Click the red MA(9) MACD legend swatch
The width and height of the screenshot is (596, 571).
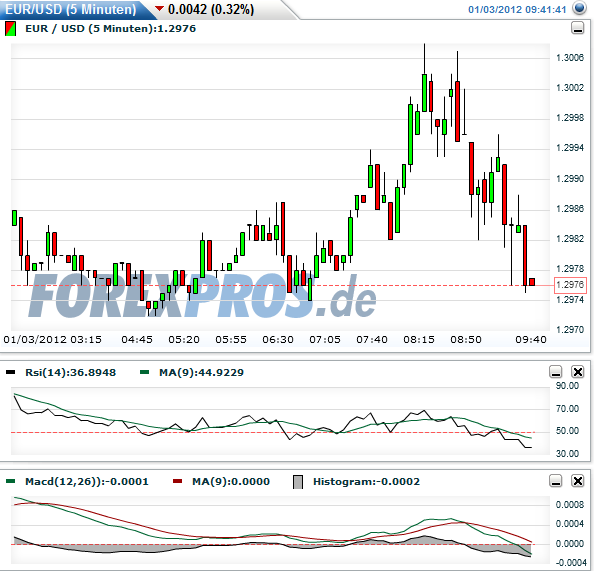pos(178,482)
